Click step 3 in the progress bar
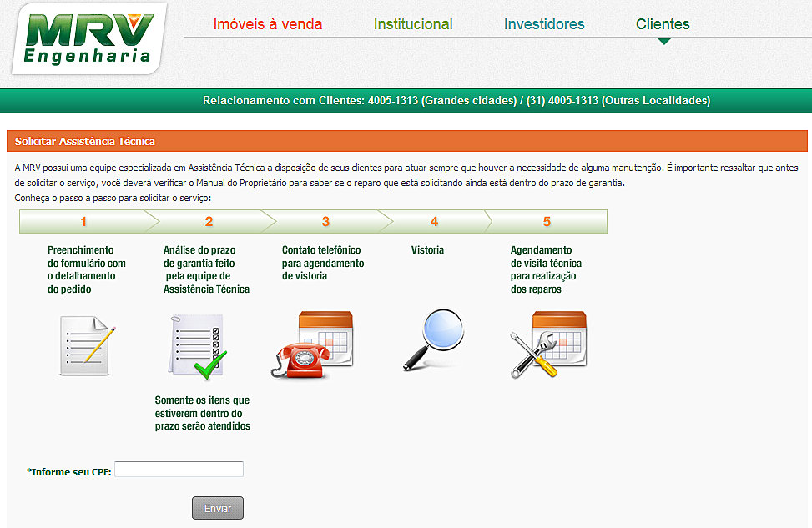This screenshot has width=812, height=528. 325,222
